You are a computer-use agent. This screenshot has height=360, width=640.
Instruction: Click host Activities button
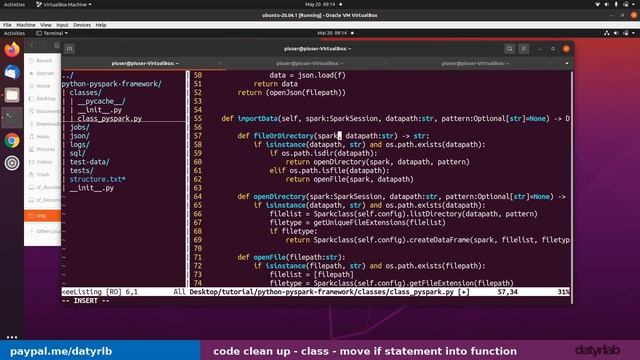click(14, 4)
